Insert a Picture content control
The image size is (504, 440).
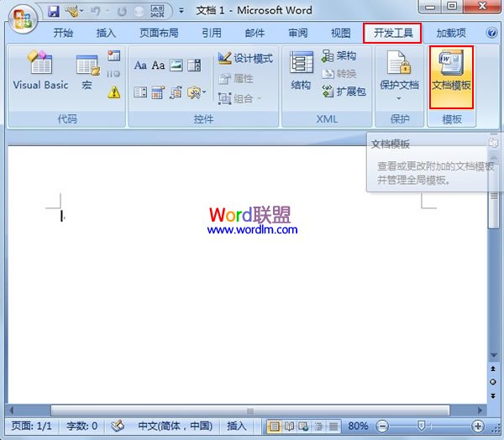tap(176, 65)
